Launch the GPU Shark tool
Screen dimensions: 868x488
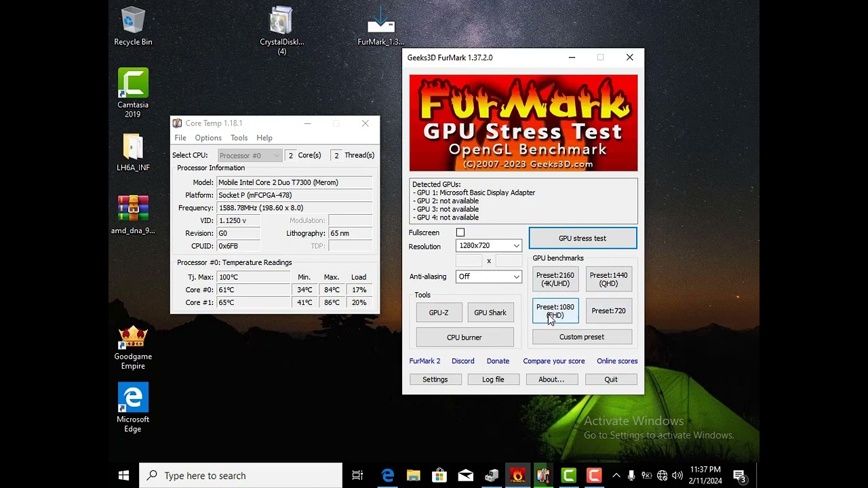[x=490, y=312]
